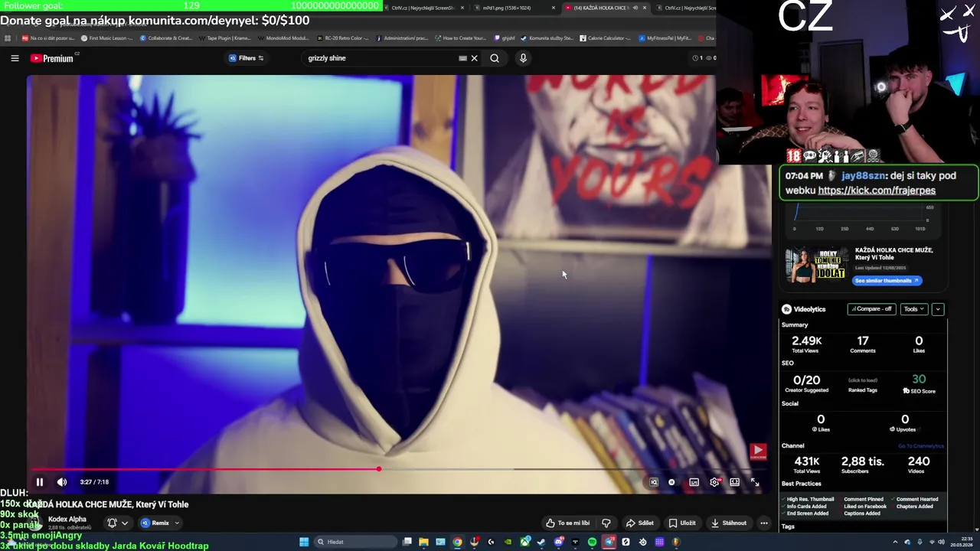Open player settings gear
The height and width of the screenshot is (551, 980).
[714, 482]
